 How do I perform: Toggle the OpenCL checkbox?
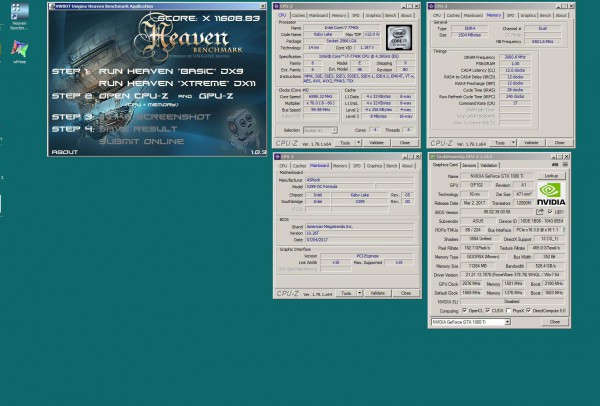click(465, 310)
